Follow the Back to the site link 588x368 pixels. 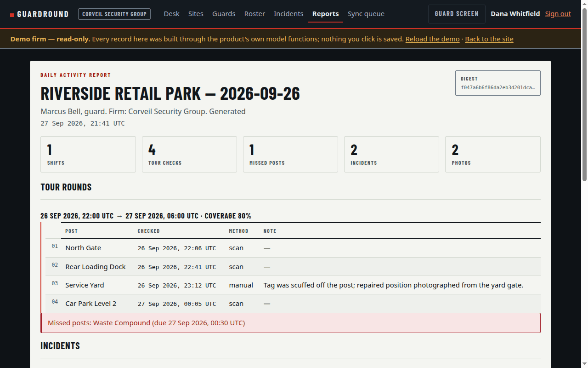[x=489, y=39]
